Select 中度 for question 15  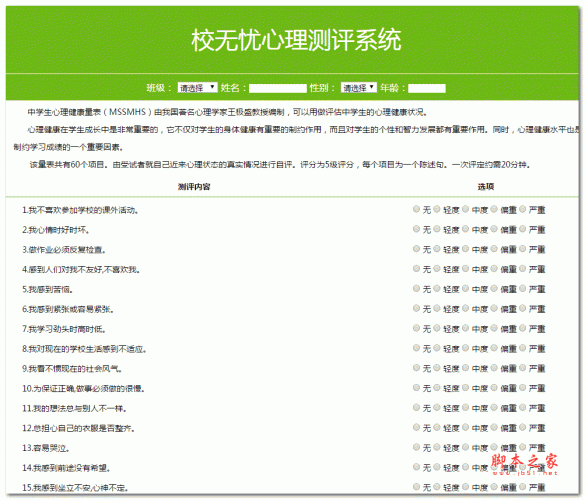coord(465,487)
